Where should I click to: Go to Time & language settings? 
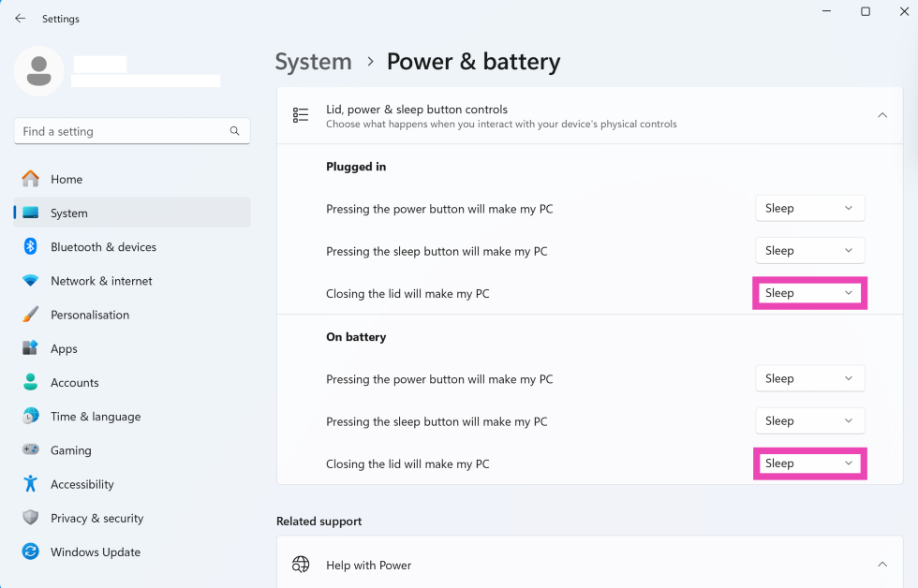pyautogui.click(x=96, y=417)
